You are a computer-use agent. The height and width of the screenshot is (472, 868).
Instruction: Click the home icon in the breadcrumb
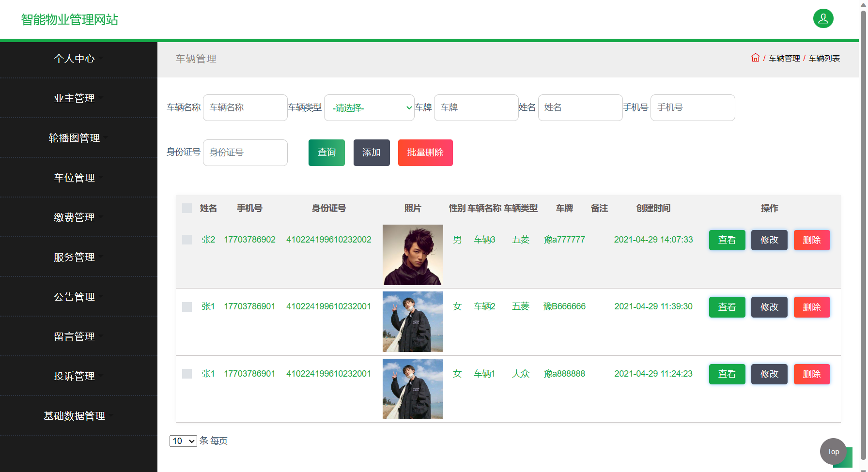pyautogui.click(x=756, y=58)
